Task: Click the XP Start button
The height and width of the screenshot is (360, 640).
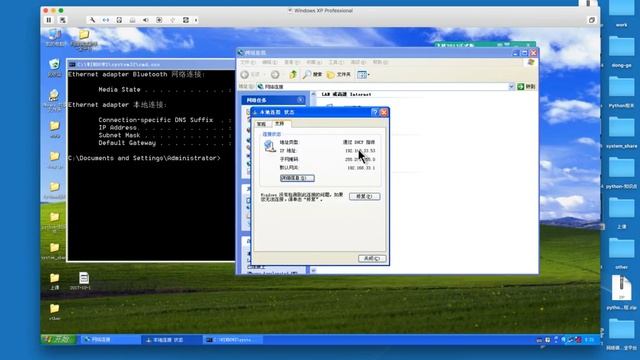Action: tap(58, 340)
